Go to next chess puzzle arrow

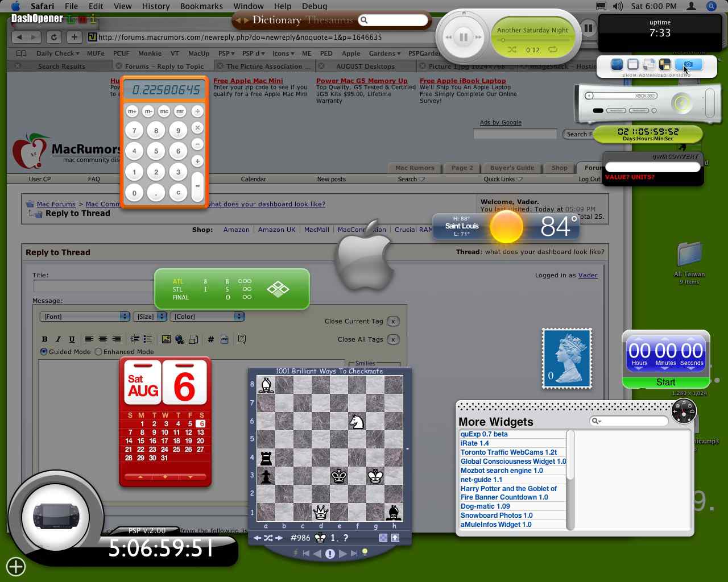[x=279, y=538]
